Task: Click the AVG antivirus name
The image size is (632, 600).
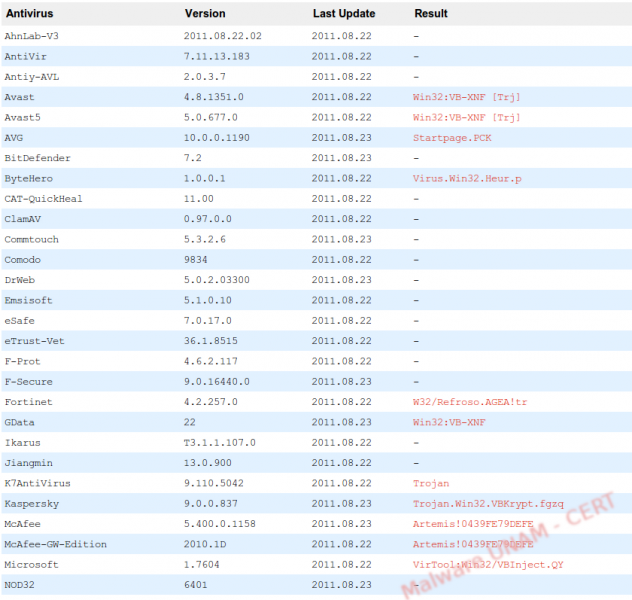Action: pyautogui.click(x=14, y=138)
